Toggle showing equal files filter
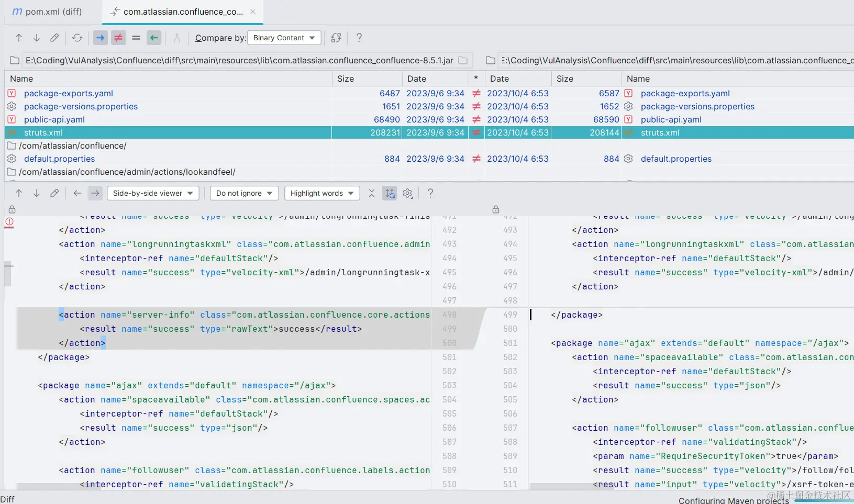This screenshot has width=854, height=504. tap(136, 38)
